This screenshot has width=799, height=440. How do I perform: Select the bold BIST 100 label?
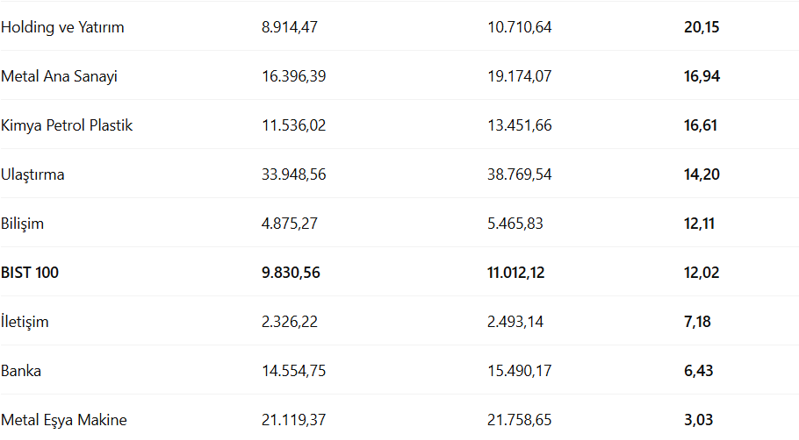pyautogui.click(x=29, y=272)
